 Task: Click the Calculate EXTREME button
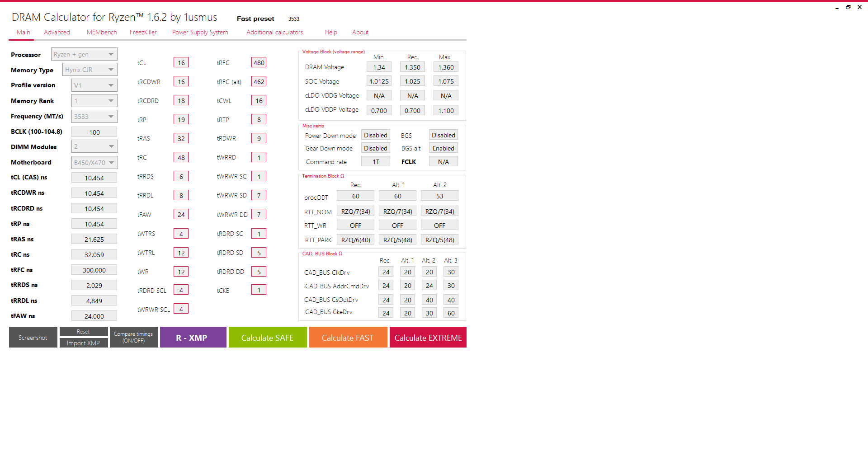coord(428,338)
